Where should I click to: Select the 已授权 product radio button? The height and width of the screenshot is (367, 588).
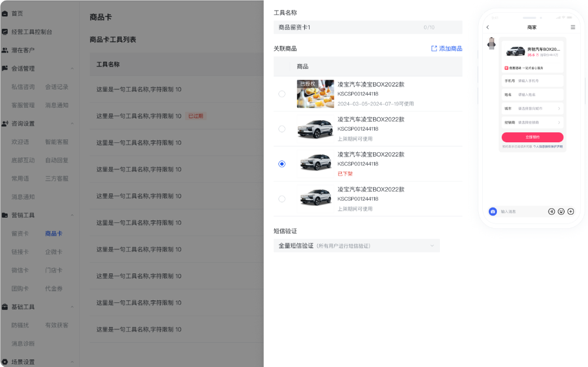point(282,94)
